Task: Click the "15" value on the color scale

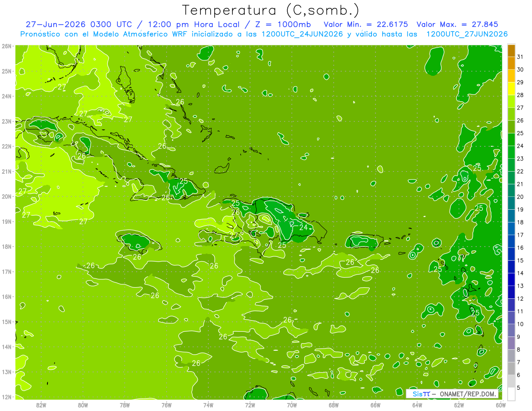Action: (x=520, y=261)
